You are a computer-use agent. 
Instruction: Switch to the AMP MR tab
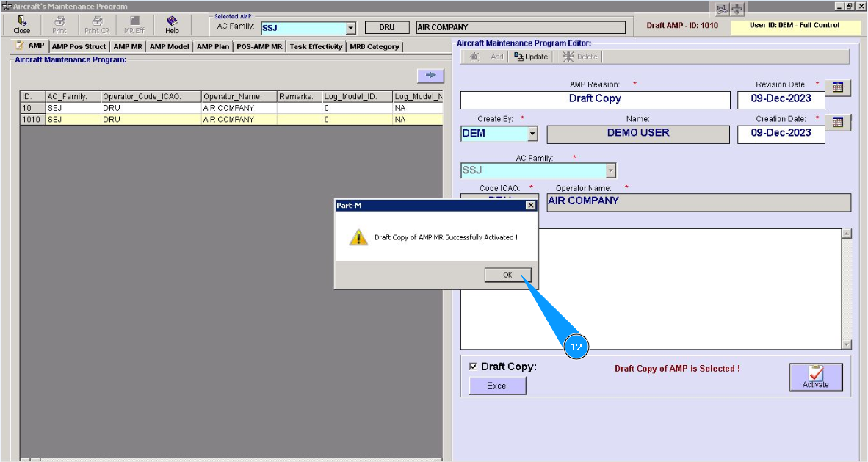click(128, 46)
